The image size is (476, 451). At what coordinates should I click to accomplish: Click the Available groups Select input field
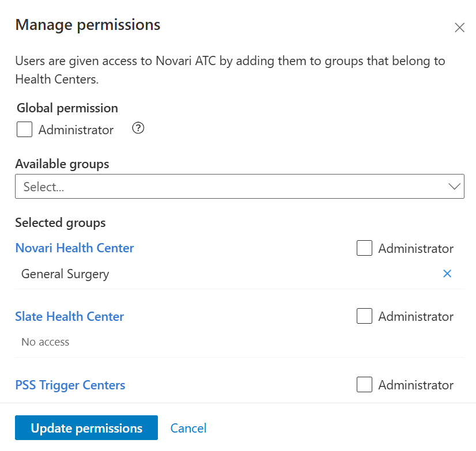click(x=173, y=187)
